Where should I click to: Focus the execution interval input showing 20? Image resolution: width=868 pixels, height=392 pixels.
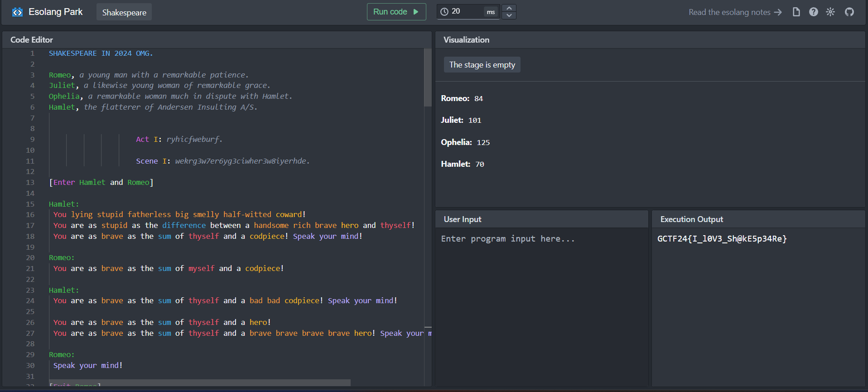click(467, 12)
